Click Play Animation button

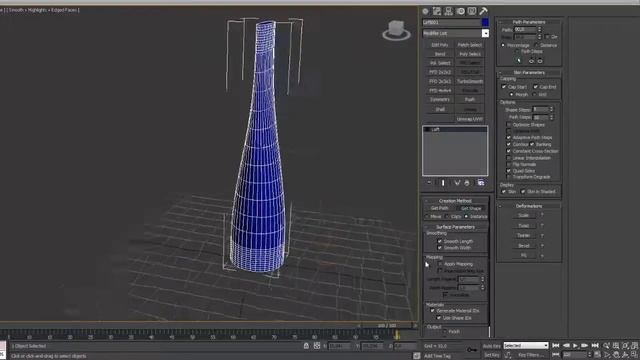point(576,346)
